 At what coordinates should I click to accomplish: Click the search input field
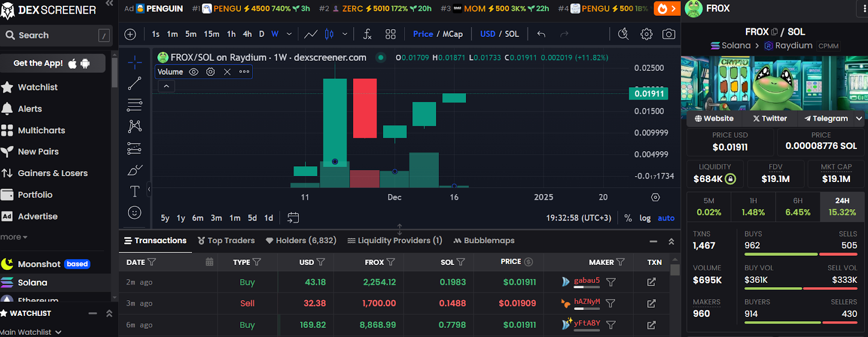coord(56,35)
